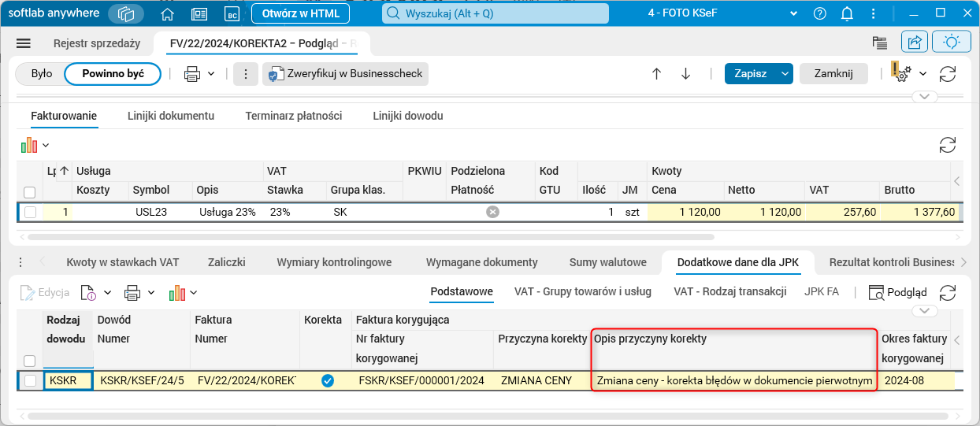Open the vertical three-dot more actions button
The height and width of the screenshot is (426, 980).
[x=246, y=74]
